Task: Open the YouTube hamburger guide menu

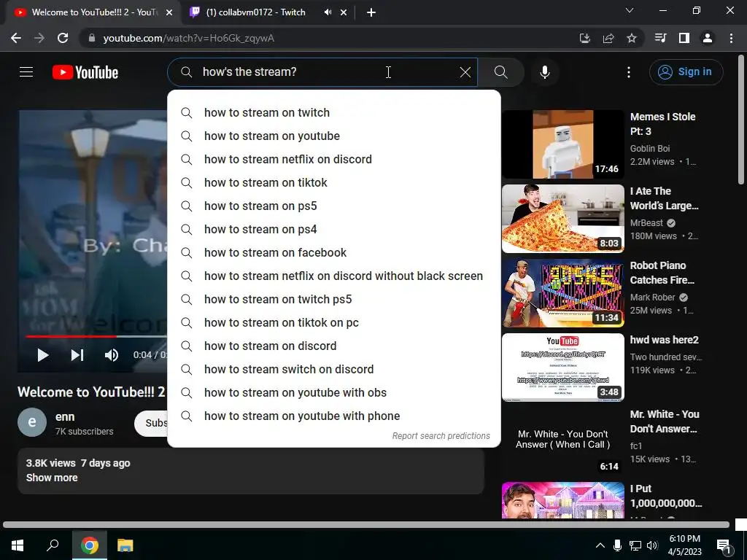Action: pyautogui.click(x=26, y=72)
